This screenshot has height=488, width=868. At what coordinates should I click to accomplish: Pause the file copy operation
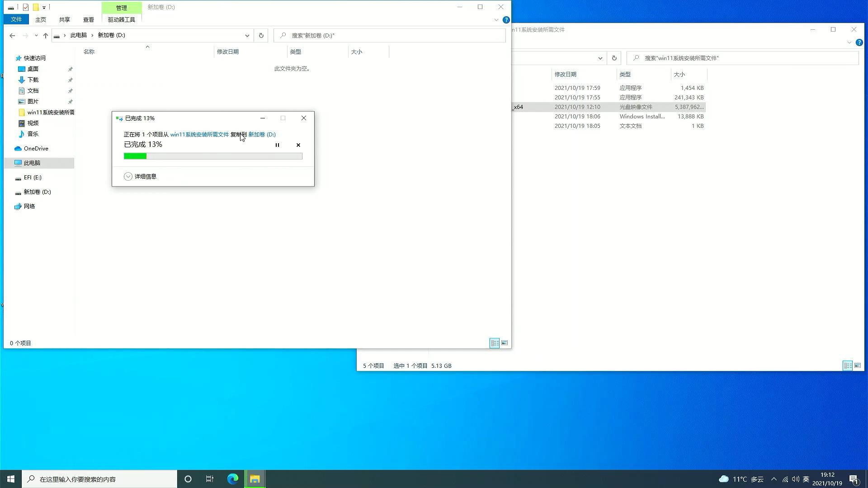[277, 145]
